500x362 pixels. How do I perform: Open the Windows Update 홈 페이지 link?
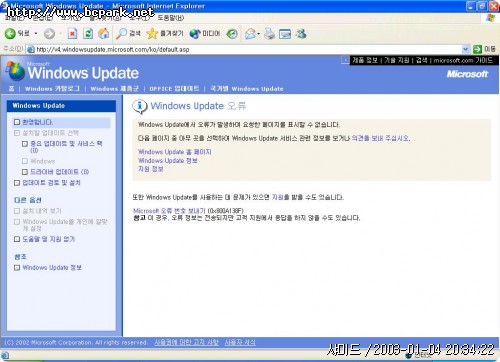tap(175, 152)
